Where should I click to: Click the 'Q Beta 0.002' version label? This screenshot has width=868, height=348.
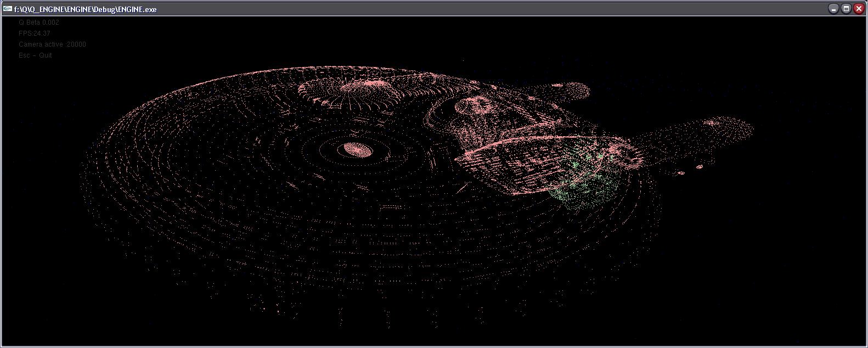coord(39,23)
